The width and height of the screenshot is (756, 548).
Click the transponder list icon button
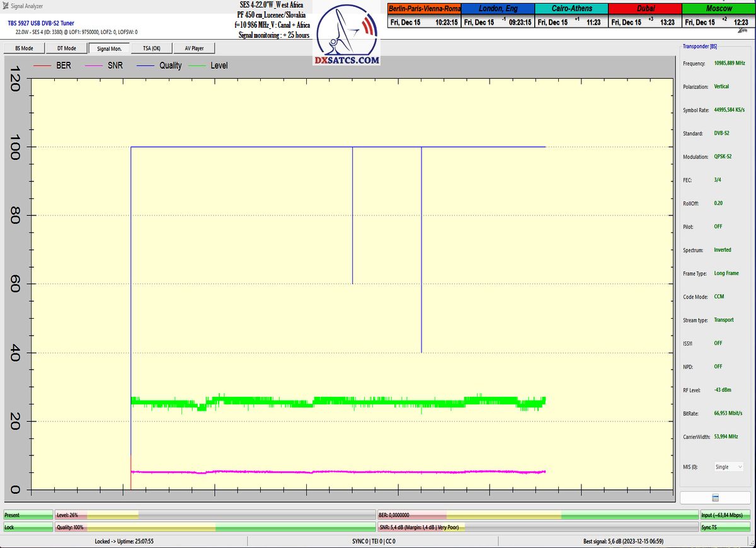coord(715,498)
